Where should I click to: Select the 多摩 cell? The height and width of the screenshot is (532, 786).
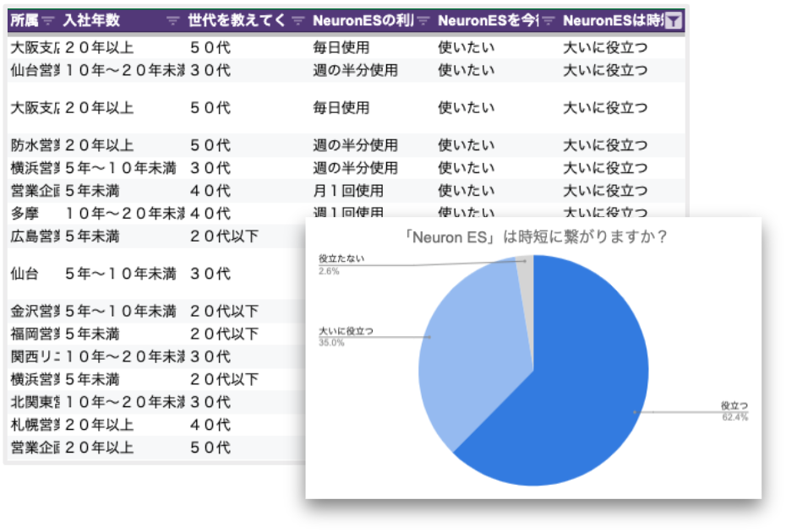point(25,214)
